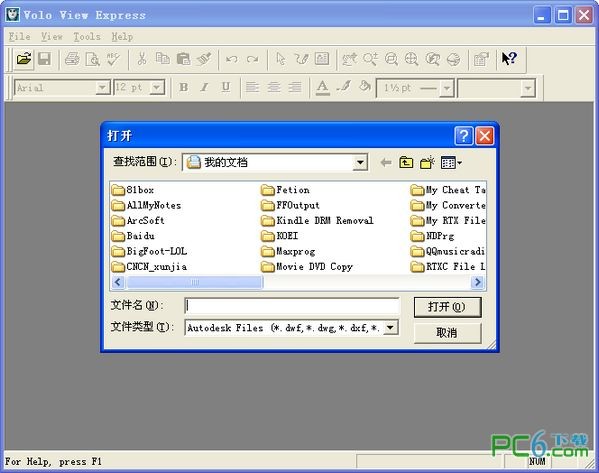Image resolution: width=599 pixels, height=473 pixels.
Task: Open the Arial font dropdown
Action: click(102, 88)
